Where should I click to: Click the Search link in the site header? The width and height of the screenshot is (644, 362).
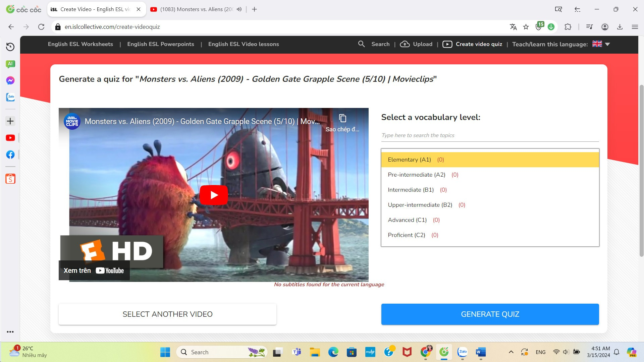coord(380,44)
